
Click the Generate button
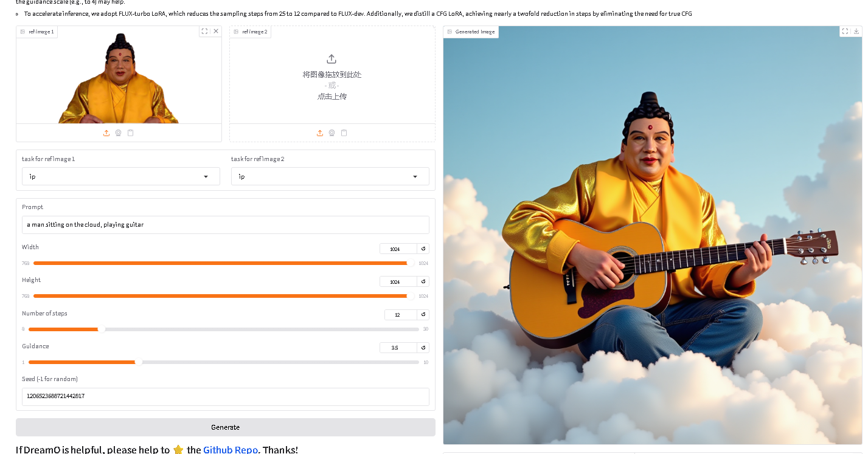click(226, 427)
